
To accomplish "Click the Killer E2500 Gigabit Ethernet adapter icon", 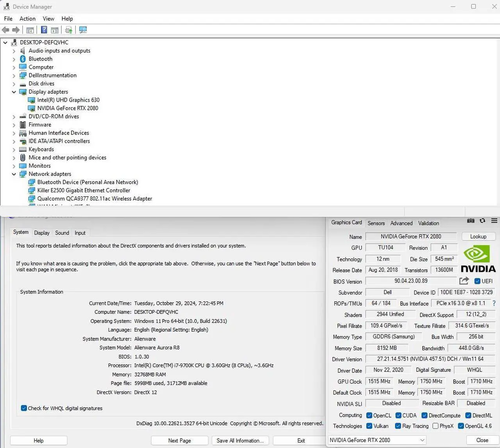I will click(31, 190).
